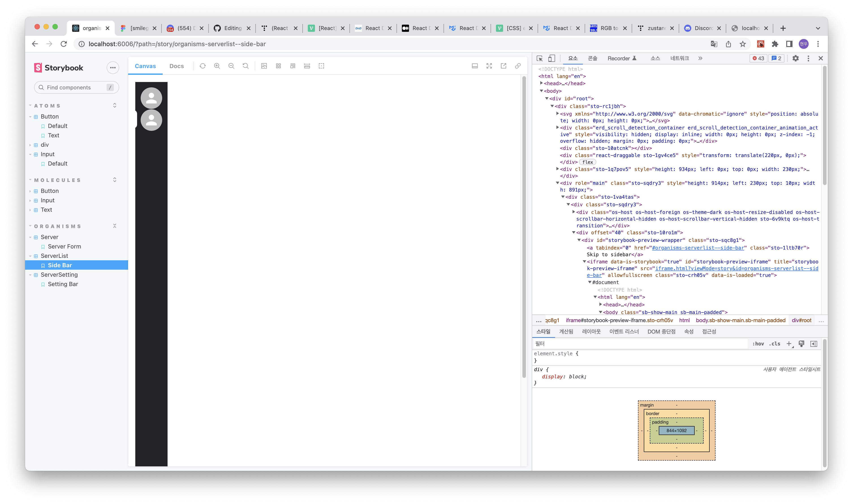The image size is (853, 504).
Task: Click the zoom out canvas icon
Action: point(231,66)
